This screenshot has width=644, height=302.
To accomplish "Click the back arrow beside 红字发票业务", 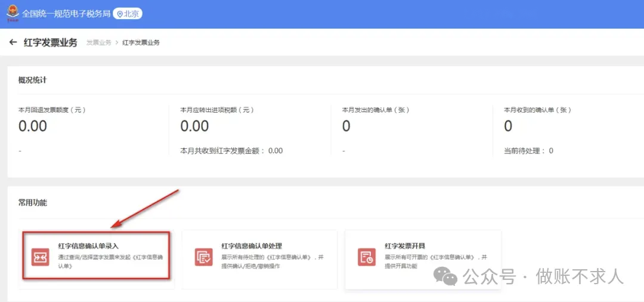I will tap(13, 42).
